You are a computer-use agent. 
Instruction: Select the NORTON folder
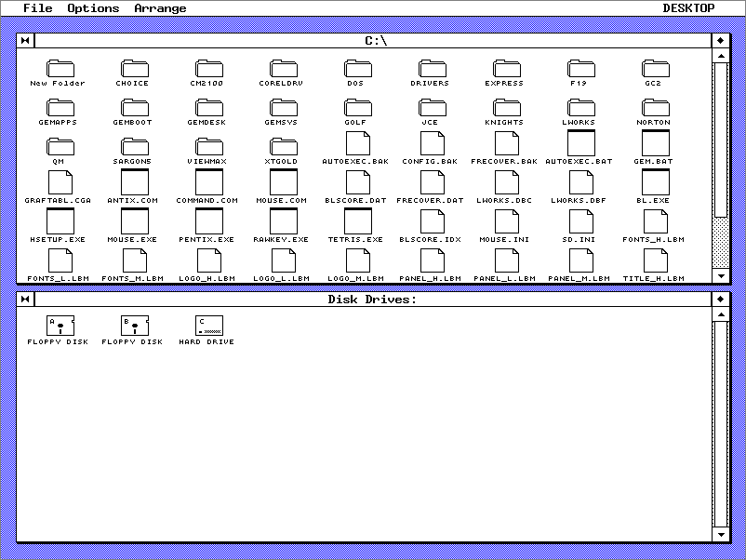coord(654,107)
